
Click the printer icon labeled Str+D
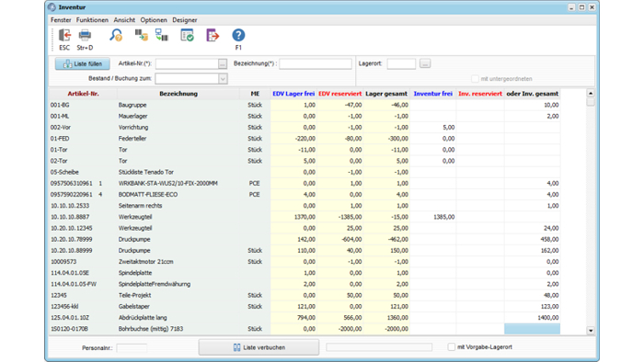coord(85,36)
